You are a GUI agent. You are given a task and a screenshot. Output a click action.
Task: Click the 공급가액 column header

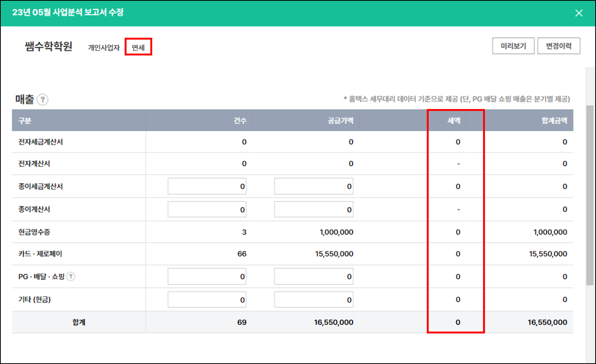click(340, 121)
